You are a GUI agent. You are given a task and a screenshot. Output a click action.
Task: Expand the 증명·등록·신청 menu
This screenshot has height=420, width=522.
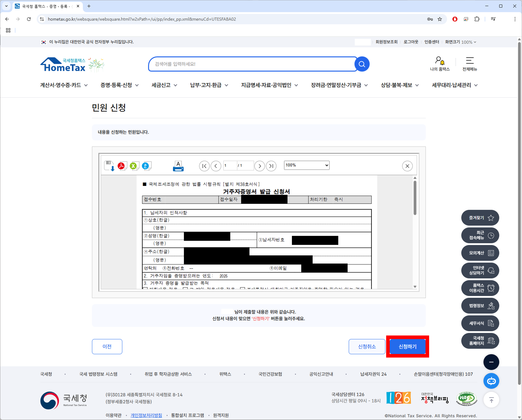click(119, 85)
